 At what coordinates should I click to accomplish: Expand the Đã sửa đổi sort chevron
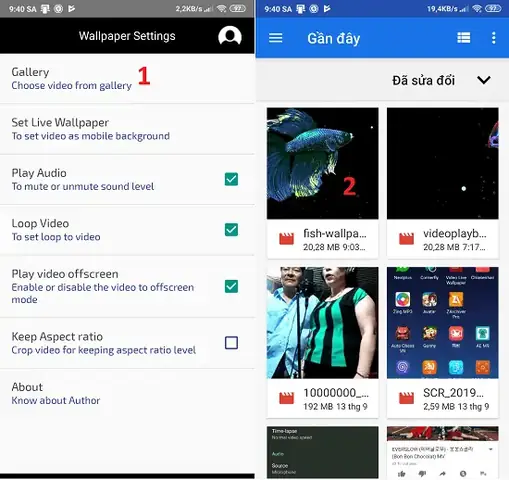[x=483, y=80]
